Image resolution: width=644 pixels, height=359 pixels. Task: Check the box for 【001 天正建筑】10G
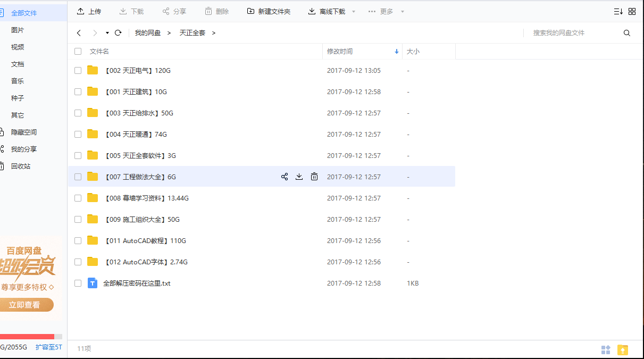pos(78,91)
